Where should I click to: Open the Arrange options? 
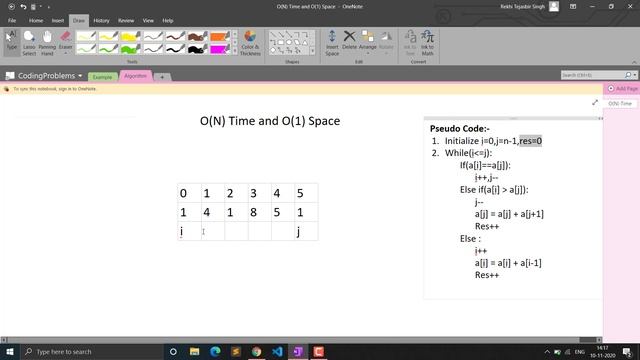(x=367, y=42)
